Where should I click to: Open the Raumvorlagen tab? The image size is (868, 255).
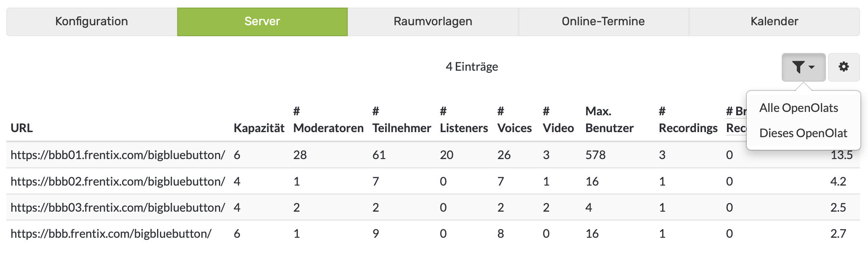coord(433,21)
